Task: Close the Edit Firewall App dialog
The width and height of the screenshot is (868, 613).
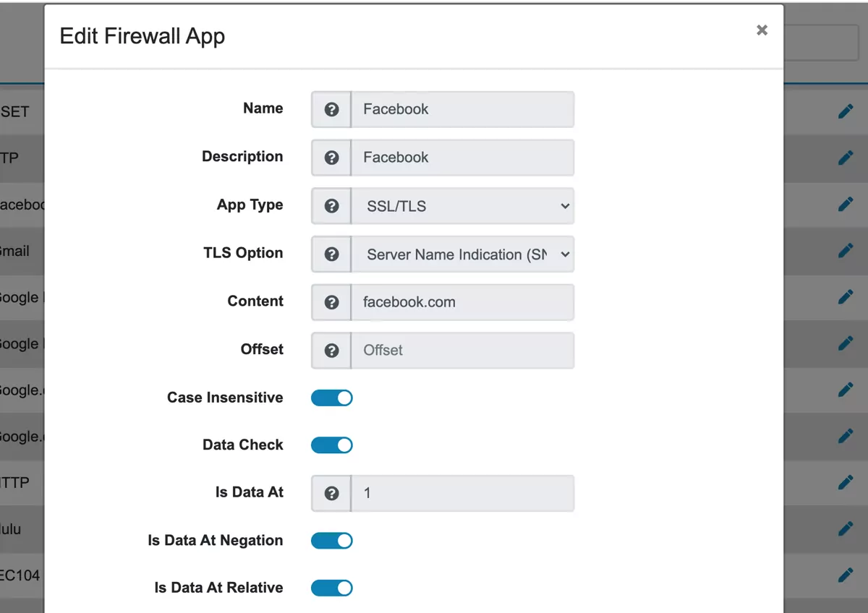Action: click(x=762, y=30)
